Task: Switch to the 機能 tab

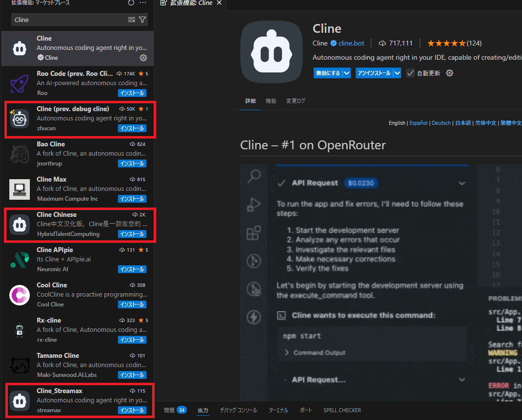Action: tap(271, 101)
